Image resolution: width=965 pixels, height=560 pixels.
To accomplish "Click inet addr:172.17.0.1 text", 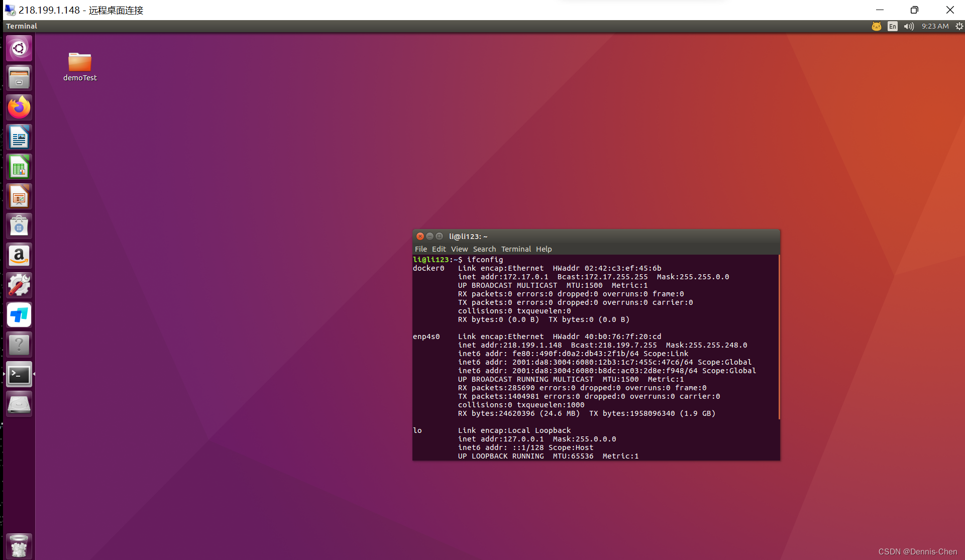I will click(503, 277).
